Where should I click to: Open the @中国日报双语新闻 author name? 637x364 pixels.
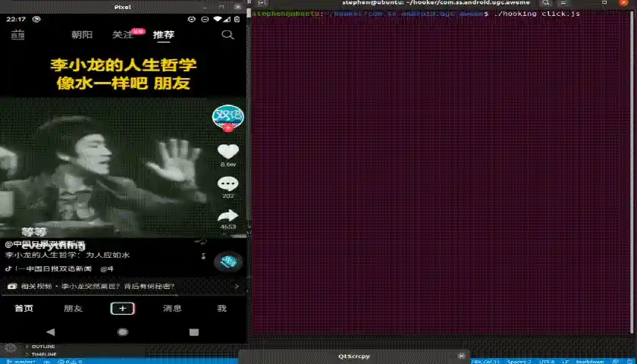(x=45, y=244)
